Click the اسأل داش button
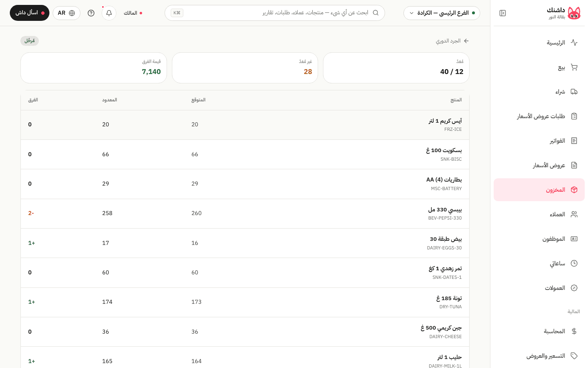Image resolution: width=588 pixels, height=368 pixels. tap(29, 13)
